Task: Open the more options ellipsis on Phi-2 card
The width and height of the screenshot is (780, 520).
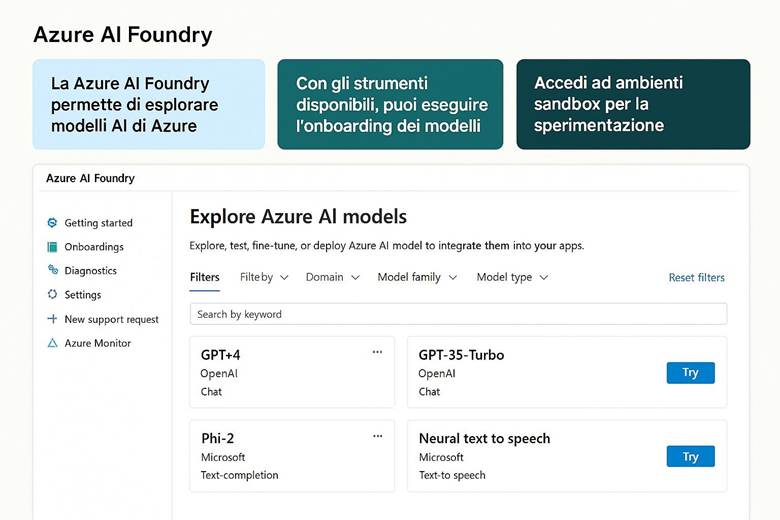Action: [377, 436]
